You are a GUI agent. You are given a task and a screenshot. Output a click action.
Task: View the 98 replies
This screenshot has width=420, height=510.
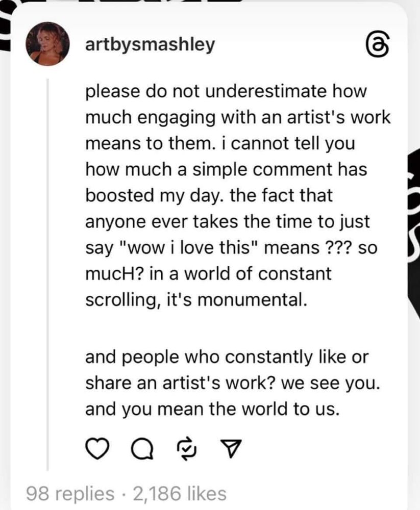(70, 493)
